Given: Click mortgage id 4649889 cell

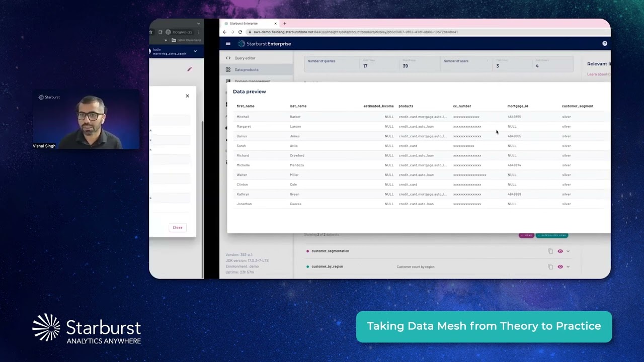Looking at the screenshot, I should coord(514,194).
